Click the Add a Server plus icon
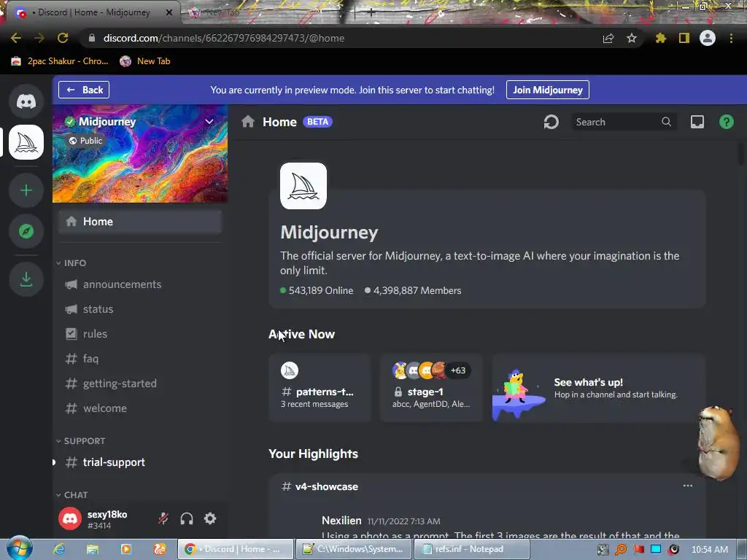The image size is (747, 560). point(26,190)
